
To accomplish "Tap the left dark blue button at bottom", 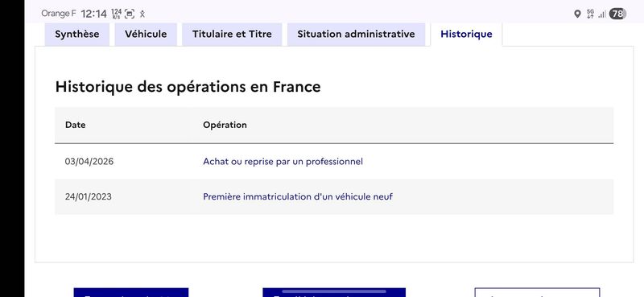I will 131,292.
